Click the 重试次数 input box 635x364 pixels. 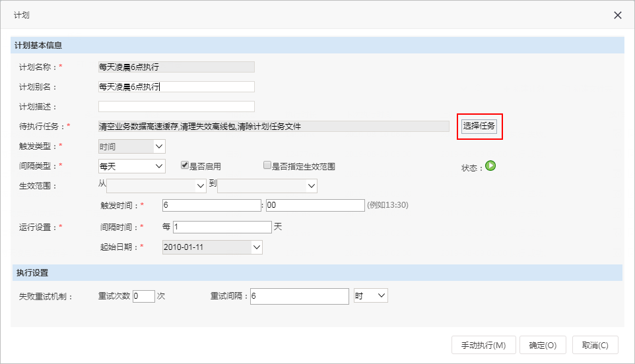pos(144,296)
